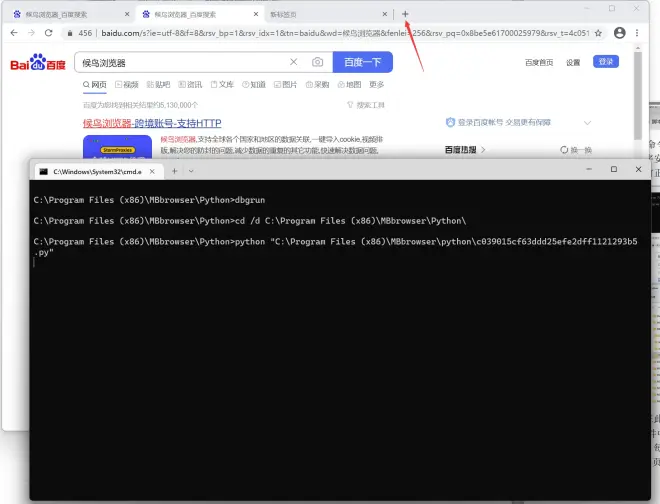Select the 贴吧 search category
Image resolution: width=660 pixels, height=504 pixels.
coord(158,85)
